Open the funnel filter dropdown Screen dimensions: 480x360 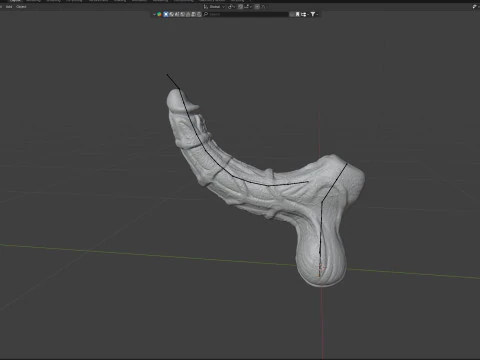click(x=314, y=14)
